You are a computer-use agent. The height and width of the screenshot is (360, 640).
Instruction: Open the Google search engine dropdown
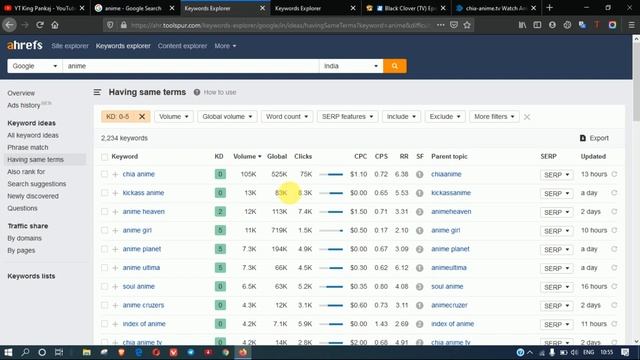tap(35, 66)
